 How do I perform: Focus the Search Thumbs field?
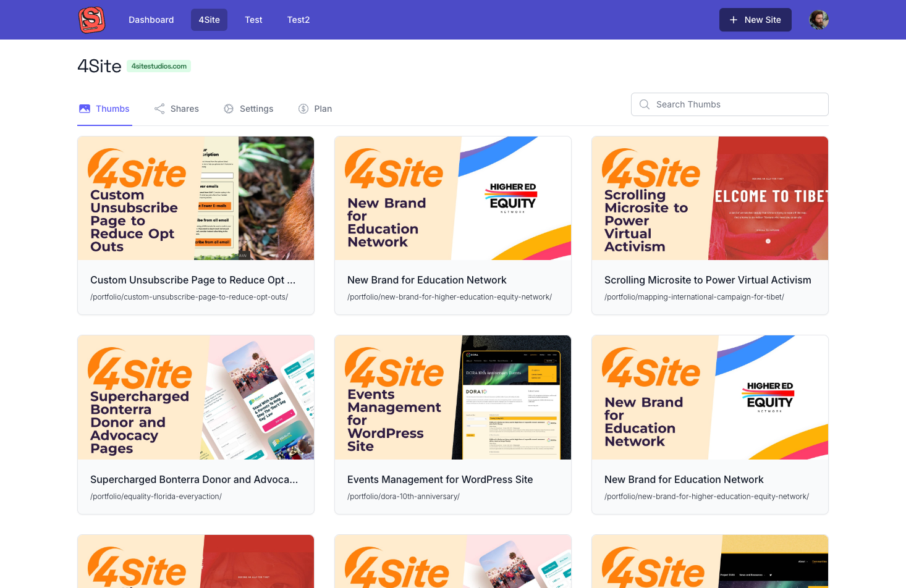tap(730, 104)
